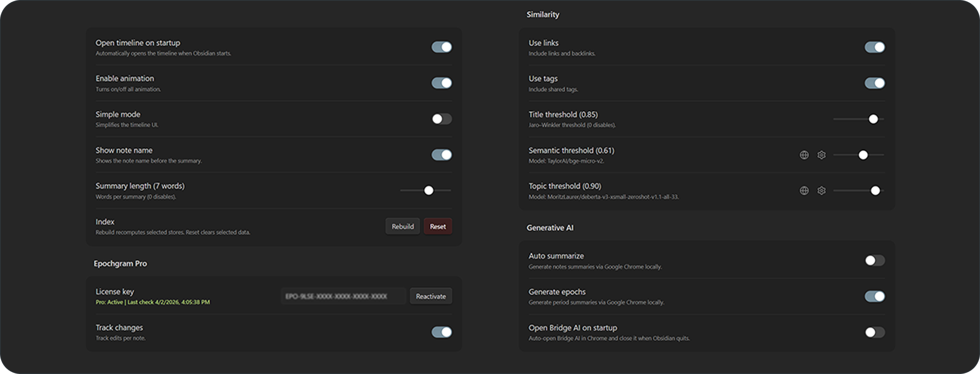Click the globe icon beside Semantic threshold
Screen dimensions: 980x374
coord(804,155)
